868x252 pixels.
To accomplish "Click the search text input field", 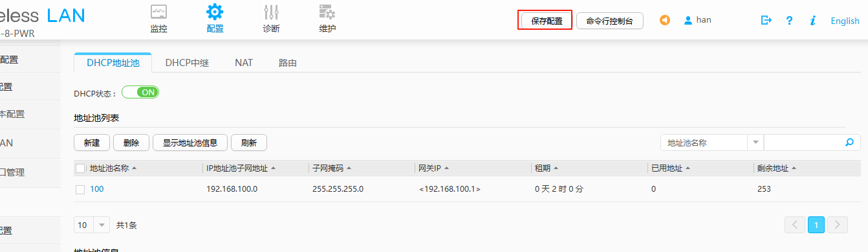I will pyautogui.click(x=803, y=143).
